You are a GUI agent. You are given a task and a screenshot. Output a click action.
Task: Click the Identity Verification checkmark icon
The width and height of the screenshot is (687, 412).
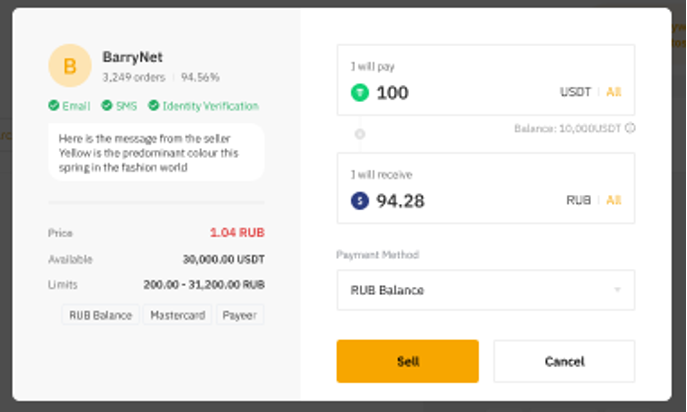154,106
